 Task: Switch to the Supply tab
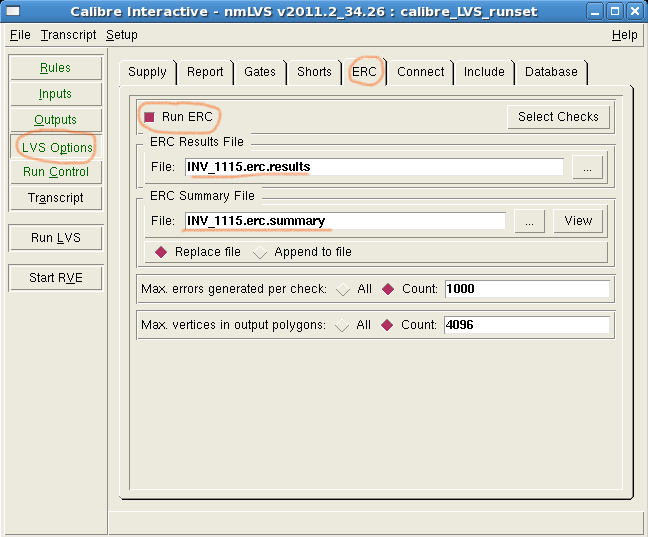[x=147, y=72]
